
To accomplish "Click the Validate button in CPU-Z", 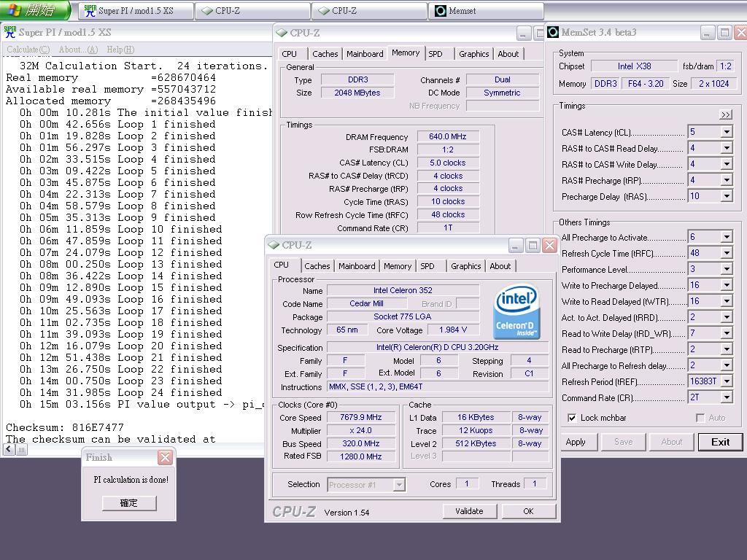I will [x=469, y=511].
